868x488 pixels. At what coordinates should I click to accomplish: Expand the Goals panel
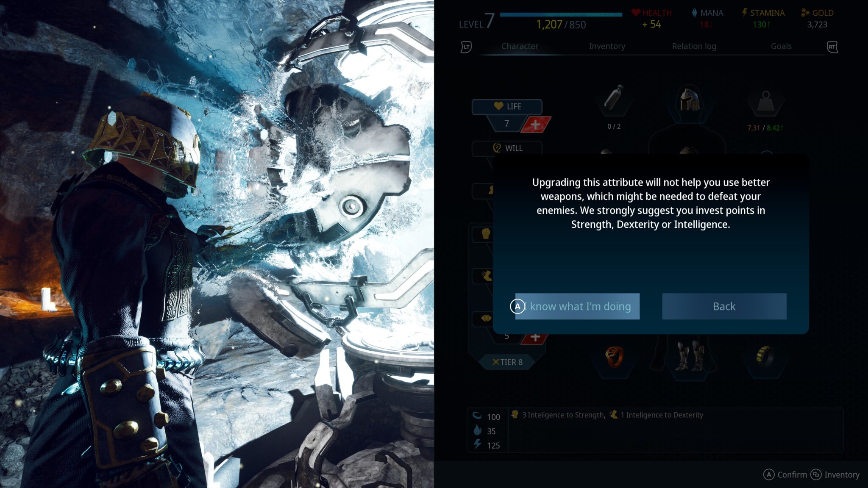pos(781,46)
